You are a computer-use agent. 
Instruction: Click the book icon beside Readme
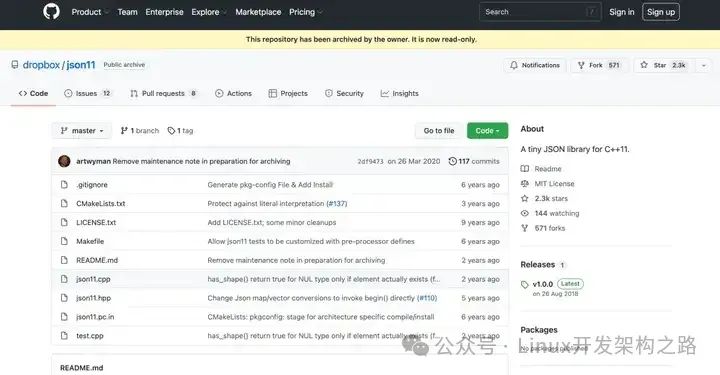[x=525, y=168]
